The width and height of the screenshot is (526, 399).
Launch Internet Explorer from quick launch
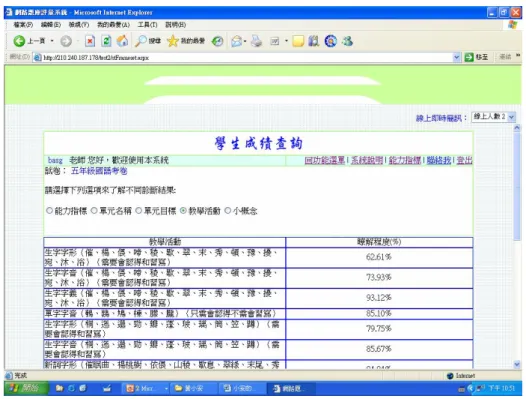click(71, 388)
